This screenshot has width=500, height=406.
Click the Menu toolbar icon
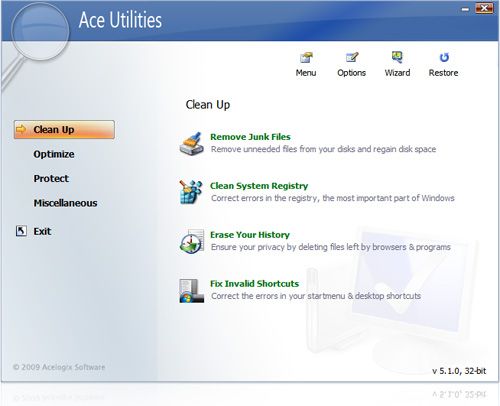click(306, 58)
